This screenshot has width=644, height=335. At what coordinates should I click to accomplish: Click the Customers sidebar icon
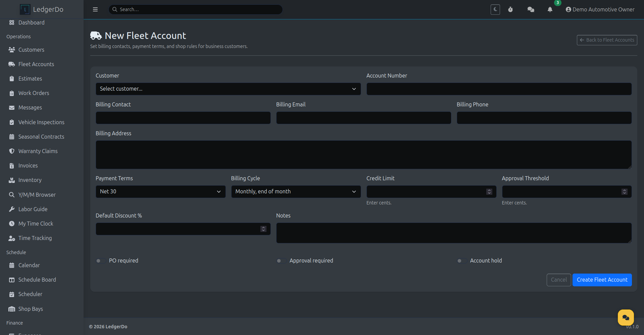[12, 50]
